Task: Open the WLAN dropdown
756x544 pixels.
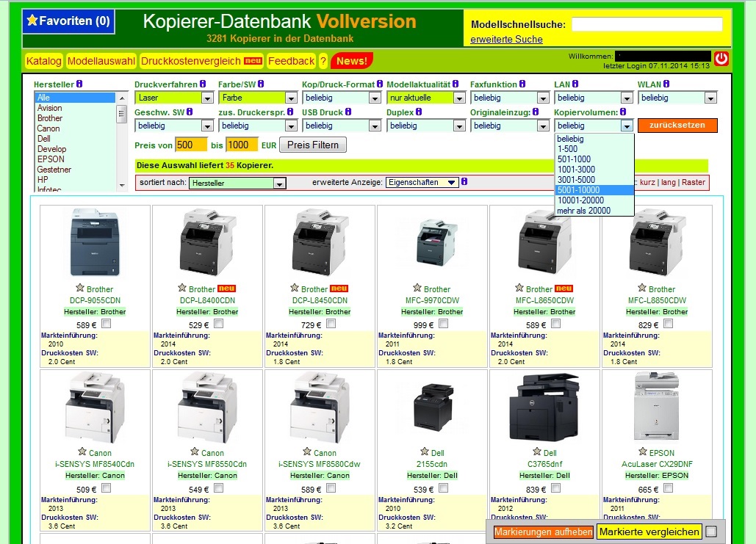Action: [677, 98]
